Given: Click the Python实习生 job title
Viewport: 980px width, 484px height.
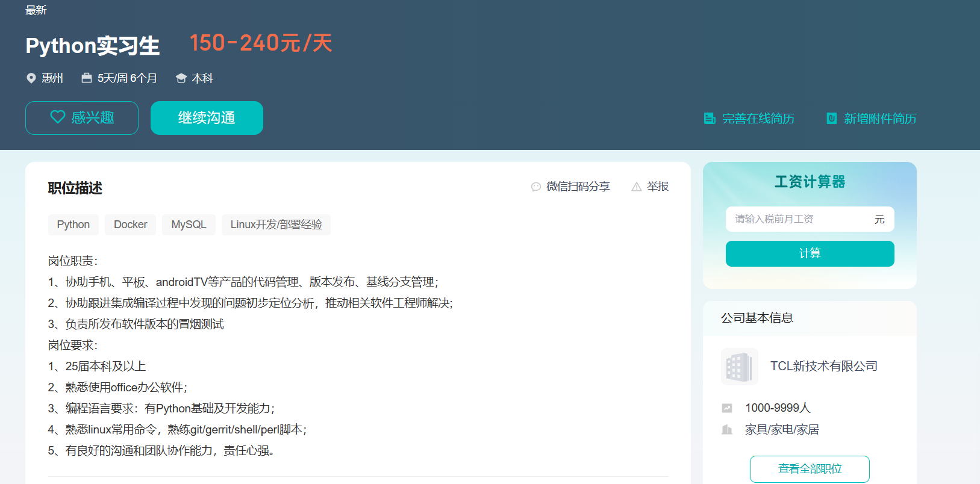Looking at the screenshot, I should (93, 46).
